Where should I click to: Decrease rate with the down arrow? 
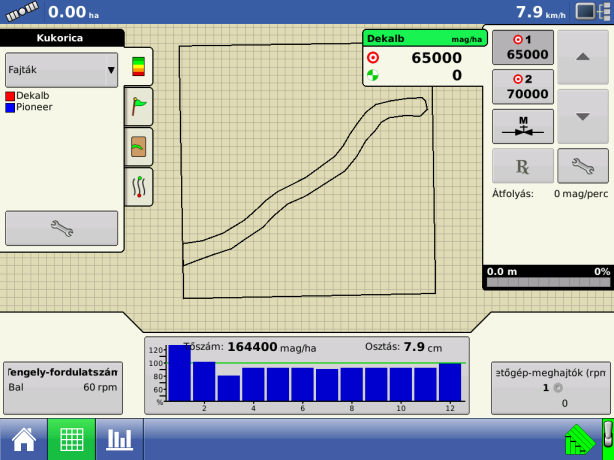[x=583, y=117]
